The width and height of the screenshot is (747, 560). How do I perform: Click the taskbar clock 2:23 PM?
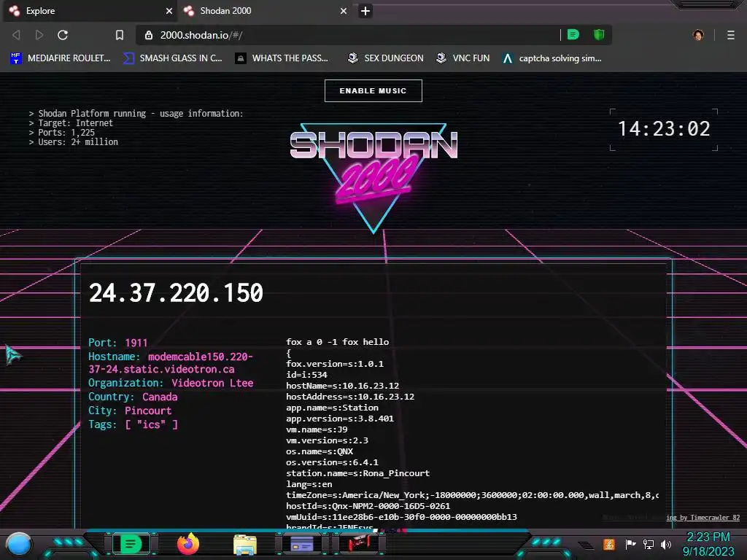tap(708, 537)
